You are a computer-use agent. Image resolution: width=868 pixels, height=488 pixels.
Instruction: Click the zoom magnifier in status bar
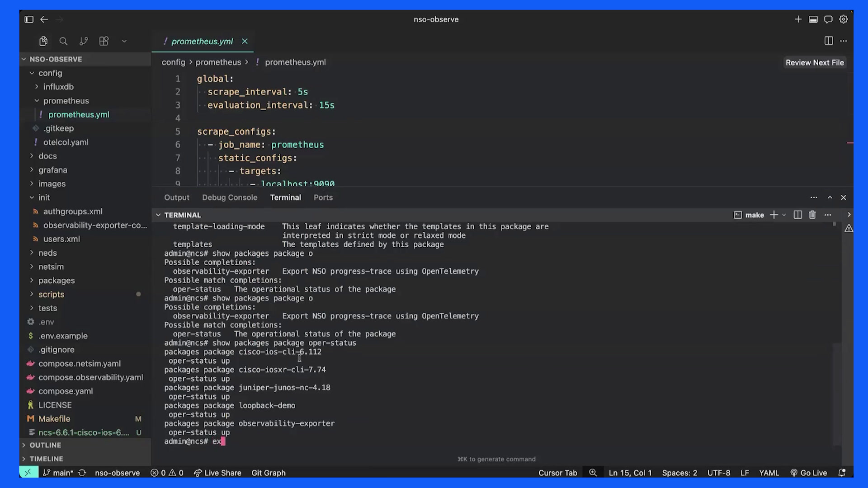point(593,473)
